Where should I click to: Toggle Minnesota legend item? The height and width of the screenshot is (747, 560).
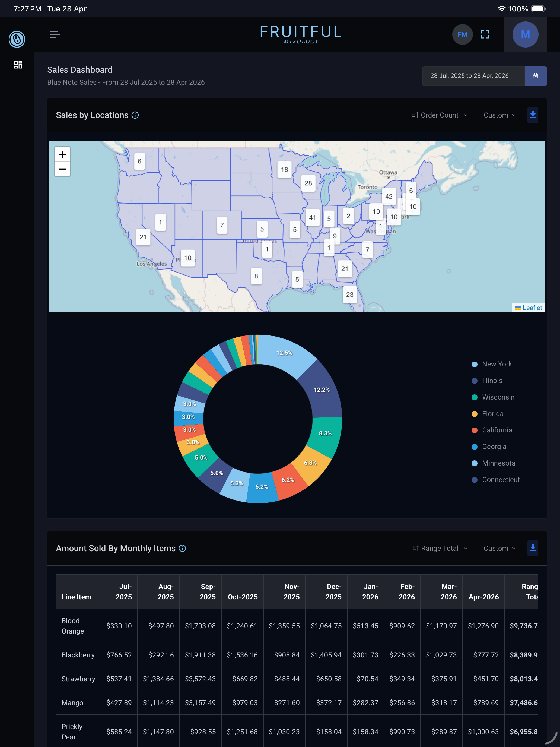point(494,463)
